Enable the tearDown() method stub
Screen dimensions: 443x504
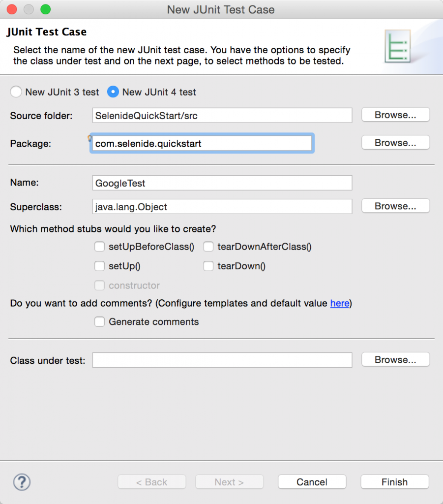[208, 266]
